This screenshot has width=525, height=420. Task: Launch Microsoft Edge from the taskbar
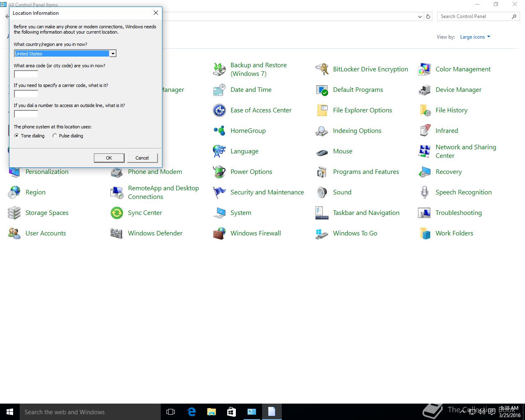click(192, 412)
